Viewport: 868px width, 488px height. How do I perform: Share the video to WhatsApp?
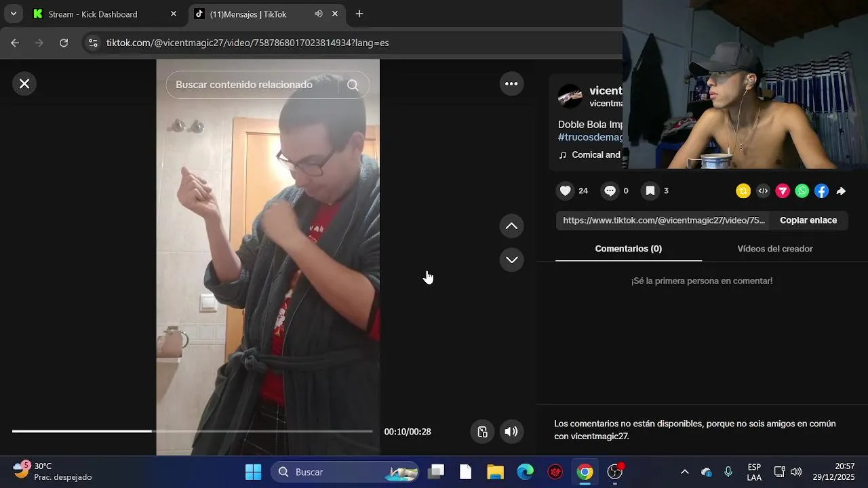click(802, 191)
